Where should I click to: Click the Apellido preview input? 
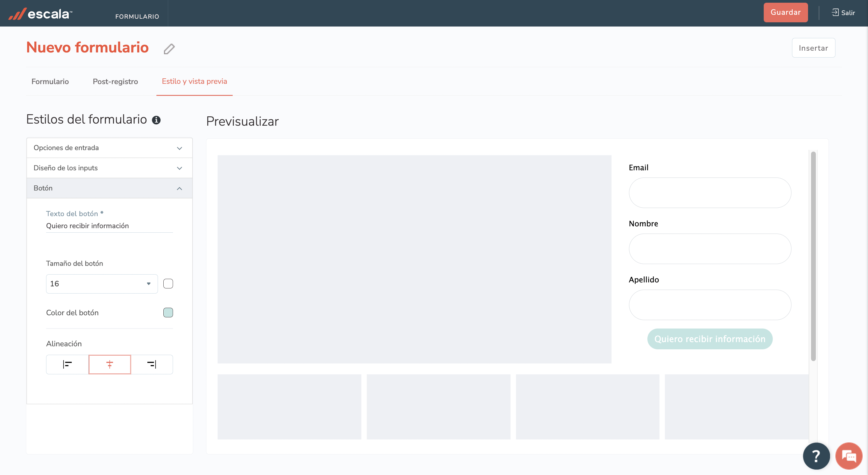[710, 305]
